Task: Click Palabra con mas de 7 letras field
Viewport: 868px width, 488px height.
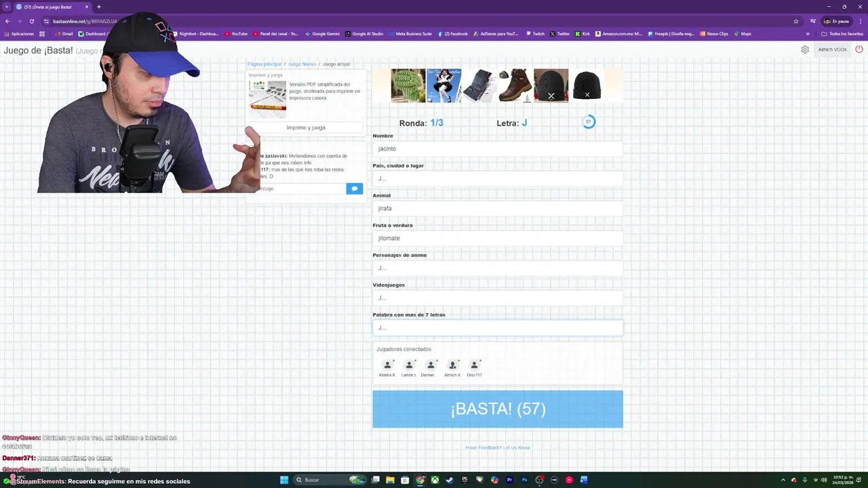Action: [498, 327]
